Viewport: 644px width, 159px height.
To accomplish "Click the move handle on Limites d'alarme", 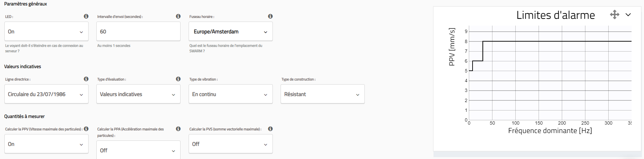I will pyautogui.click(x=614, y=14).
